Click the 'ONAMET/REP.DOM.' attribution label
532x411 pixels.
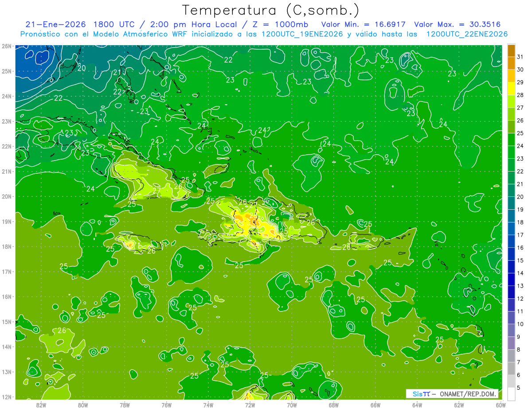(x=468, y=394)
